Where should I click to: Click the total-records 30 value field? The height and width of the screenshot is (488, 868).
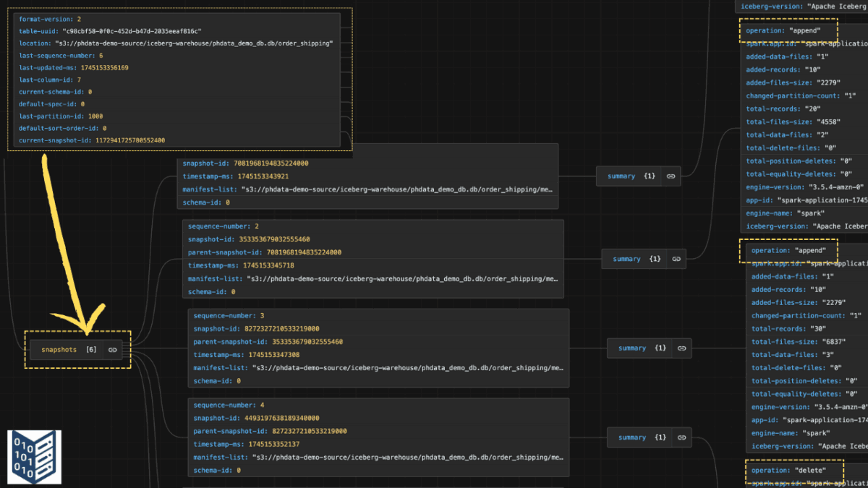coord(786,328)
